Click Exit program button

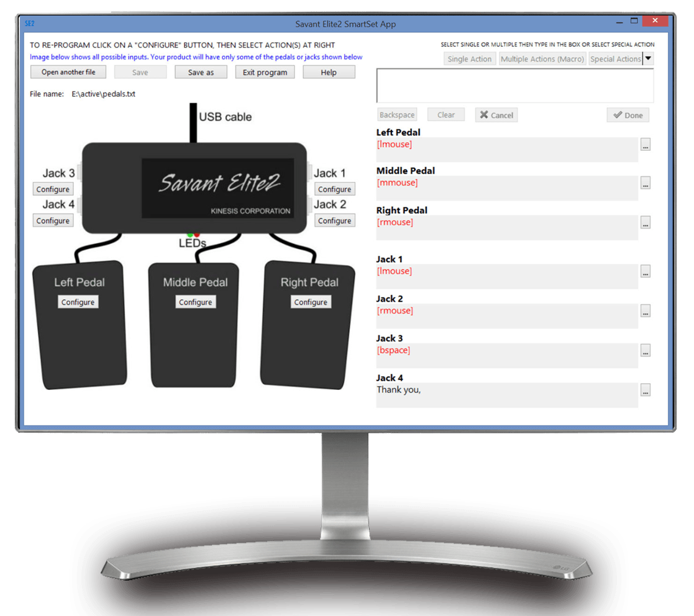265,72
